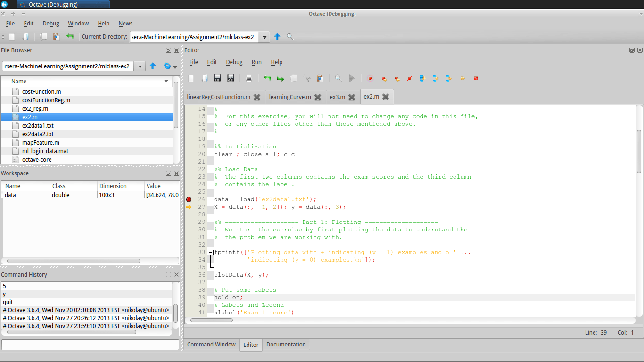The image size is (644, 362).
Task: Save the current file from the editor toolbar
Action: (217, 78)
